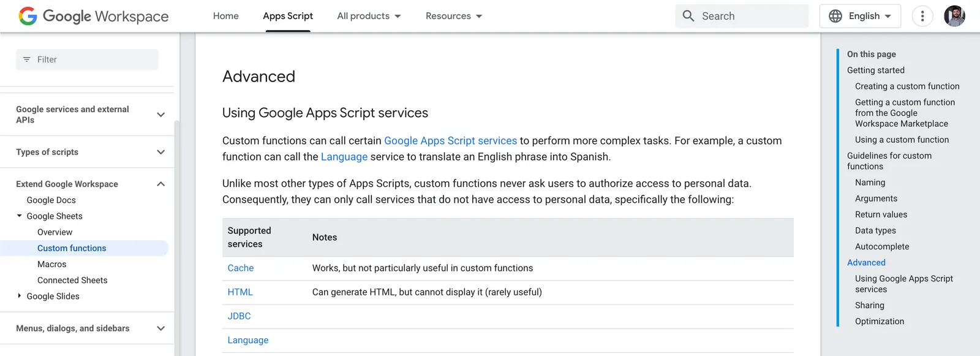Jump to the Arguments section
Screen dimensions: 980x356
point(876,199)
